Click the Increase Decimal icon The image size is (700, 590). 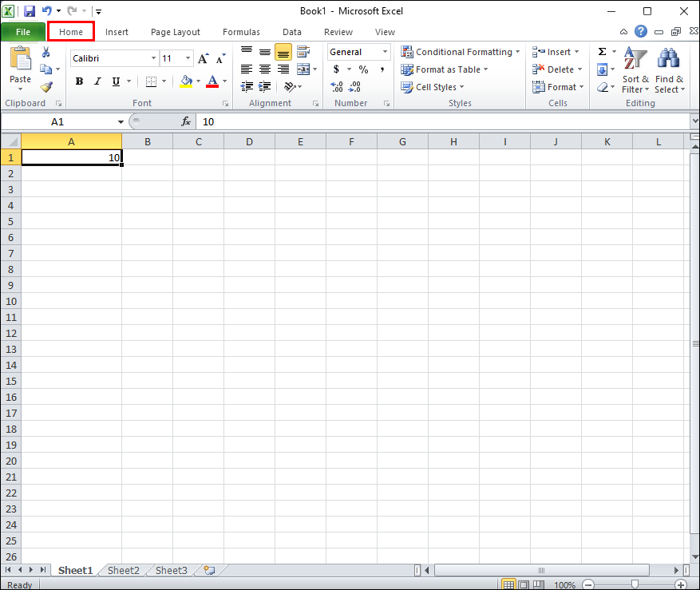pyautogui.click(x=337, y=87)
